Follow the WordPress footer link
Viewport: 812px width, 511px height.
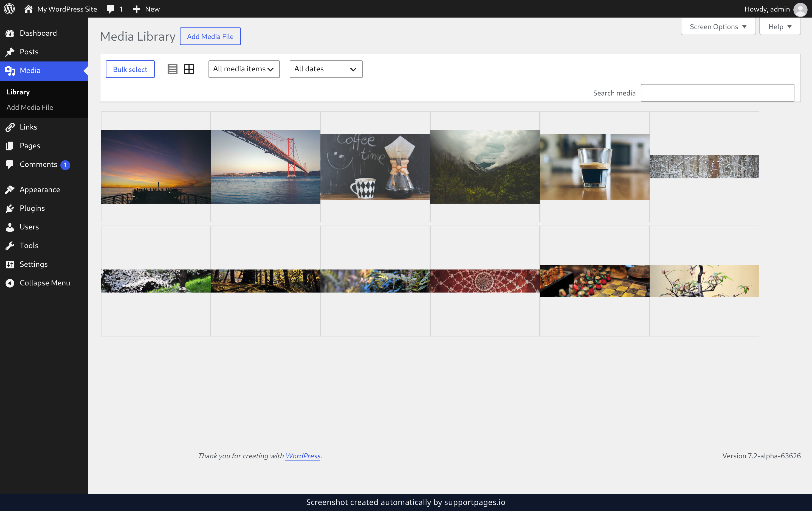(x=303, y=456)
